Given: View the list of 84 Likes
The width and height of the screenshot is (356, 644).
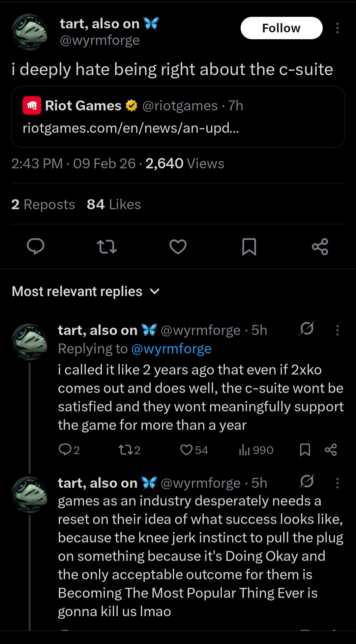Looking at the screenshot, I should pos(114,204).
